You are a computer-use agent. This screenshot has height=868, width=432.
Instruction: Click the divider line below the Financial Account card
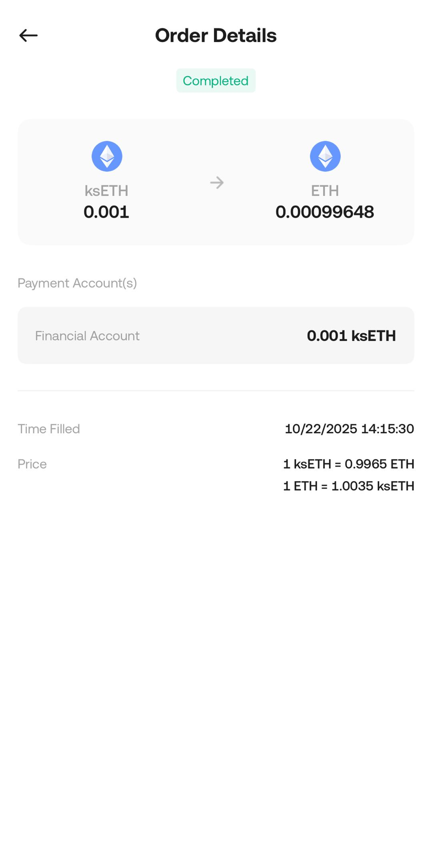click(x=216, y=391)
